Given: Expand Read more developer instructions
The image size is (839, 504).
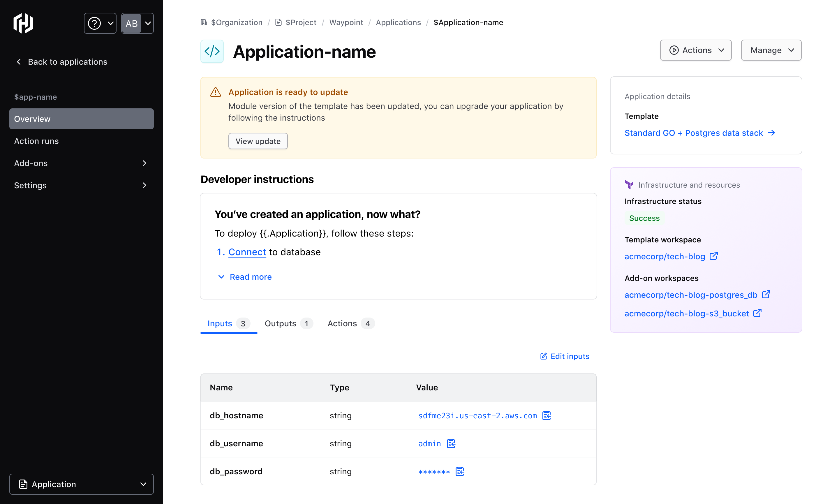Looking at the screenshot, I should pyautogui.click(x=244, y=277).
